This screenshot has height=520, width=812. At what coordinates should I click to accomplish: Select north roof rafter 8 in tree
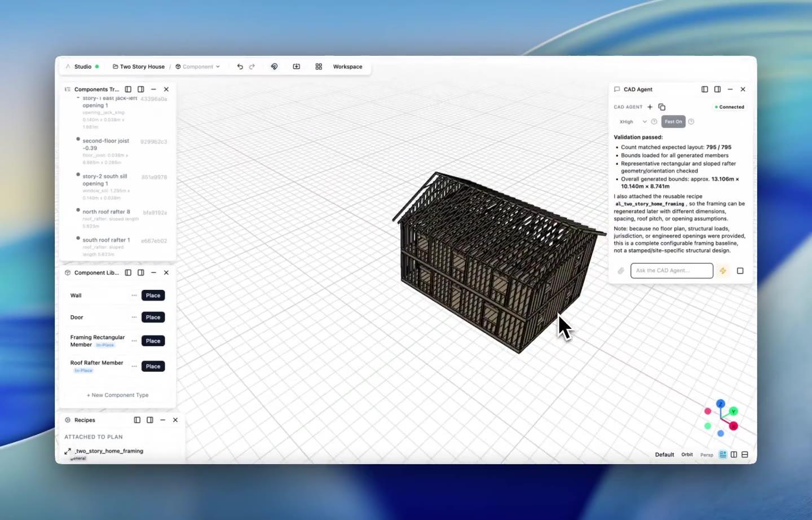(106, 212)
